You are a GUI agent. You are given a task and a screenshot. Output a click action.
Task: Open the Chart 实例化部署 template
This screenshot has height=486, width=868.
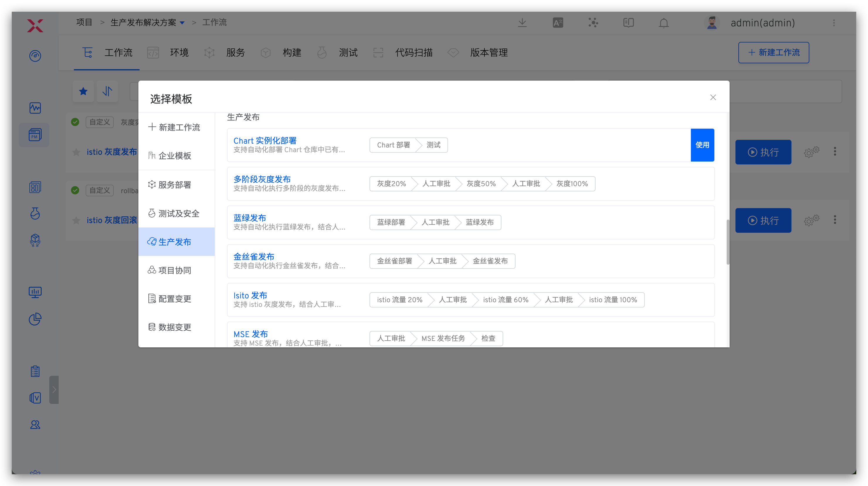(x=265, y=140)
